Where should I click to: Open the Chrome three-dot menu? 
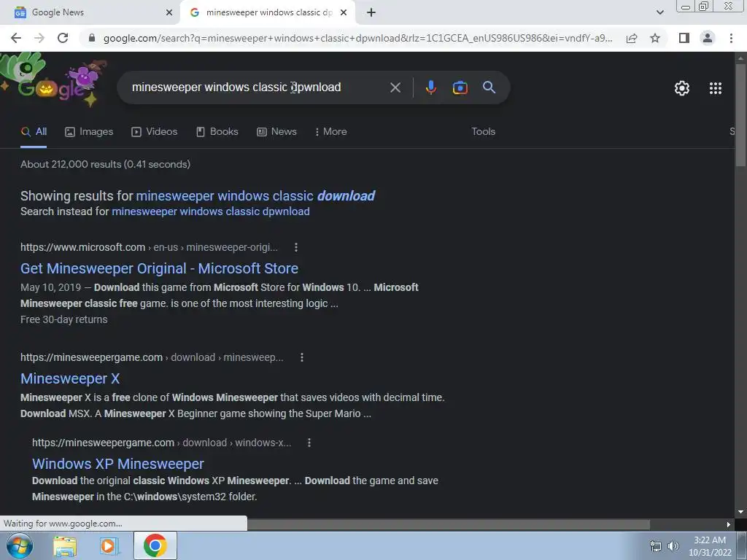tap(731, 38)
